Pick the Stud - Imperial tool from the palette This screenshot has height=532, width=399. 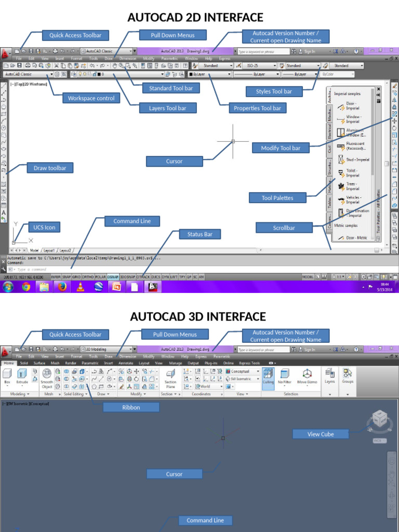coord(353,159)
